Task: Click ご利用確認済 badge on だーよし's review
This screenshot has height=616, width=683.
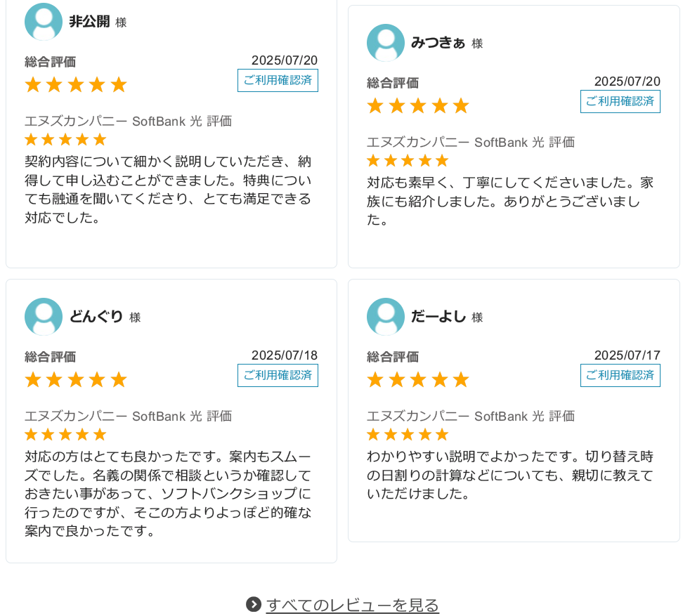Action: (x=620, y=375)
